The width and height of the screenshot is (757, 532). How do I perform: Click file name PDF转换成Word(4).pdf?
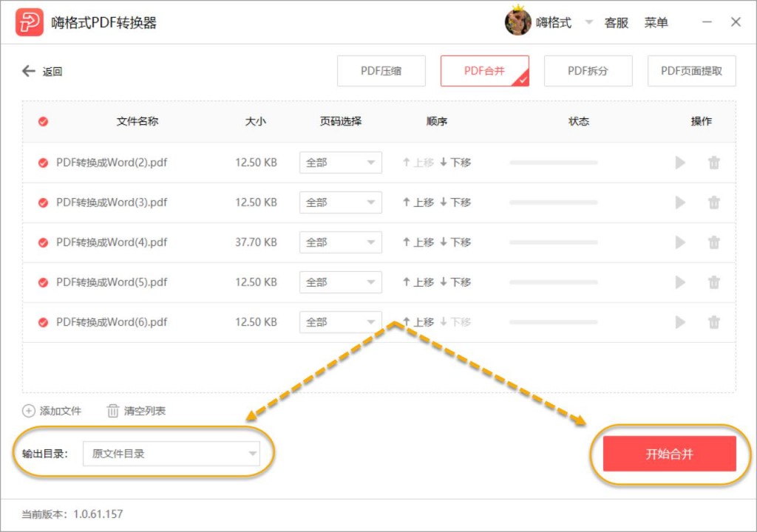pyautogui.click(x=112, y=242)
